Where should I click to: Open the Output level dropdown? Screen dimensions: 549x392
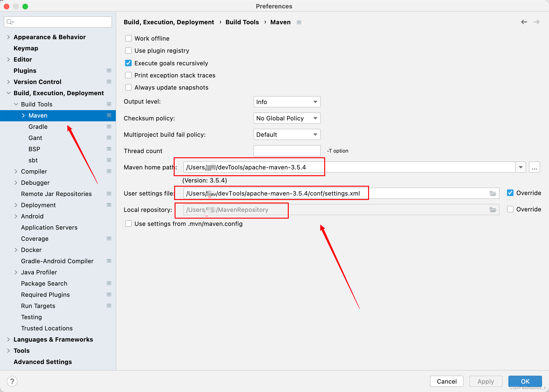(287, 102)
